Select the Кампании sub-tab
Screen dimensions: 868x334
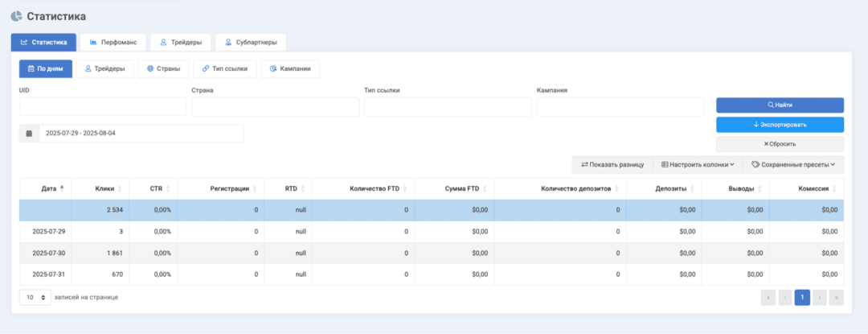[x=290, y=68]
